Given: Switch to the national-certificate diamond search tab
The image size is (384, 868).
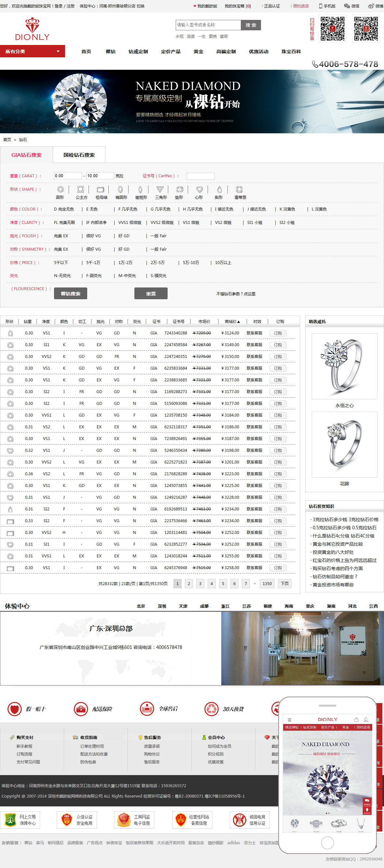Looking at the screenshot, I should [x=79, y=155].
